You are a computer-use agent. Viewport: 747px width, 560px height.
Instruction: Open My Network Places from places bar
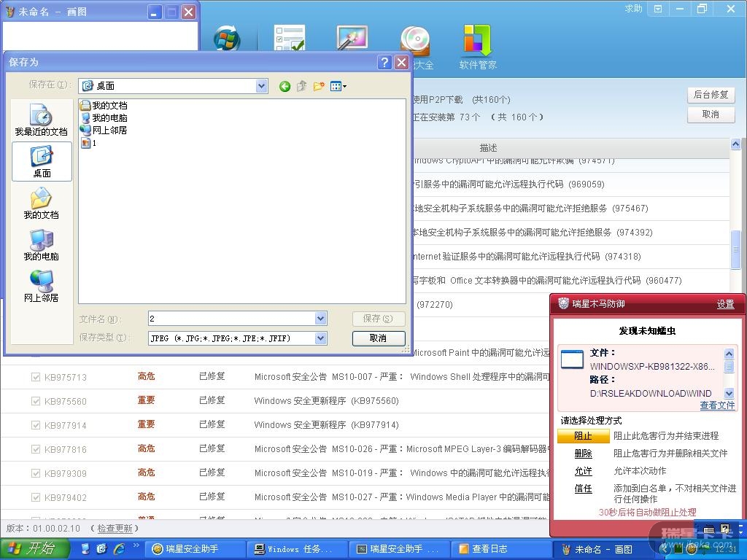42,286
